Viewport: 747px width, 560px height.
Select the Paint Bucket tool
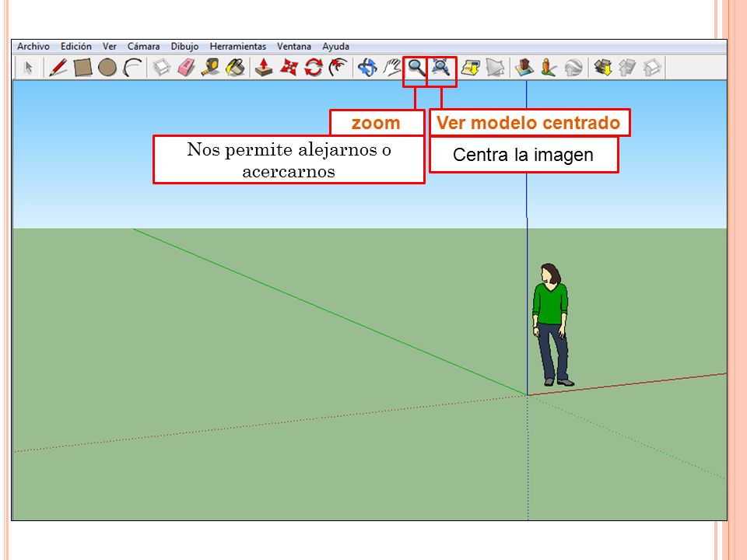235,68
